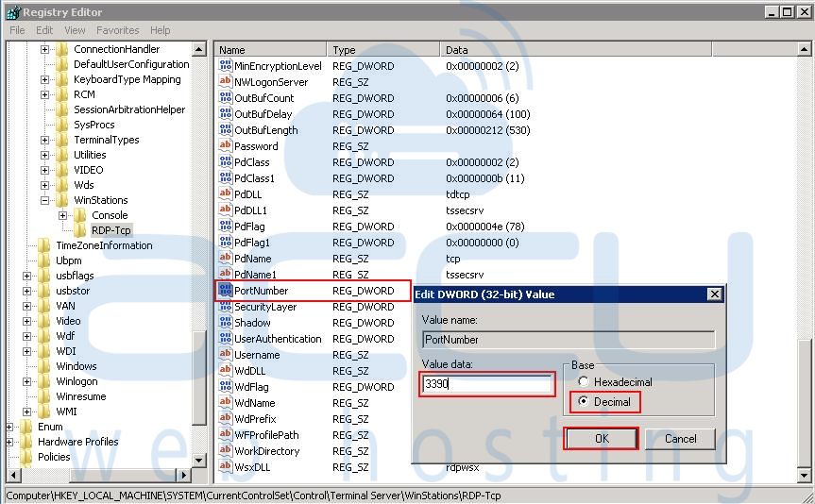Viewport: 815px width, 504px height.
Task: Select the Winlogon key
Action: click(76, 381)
